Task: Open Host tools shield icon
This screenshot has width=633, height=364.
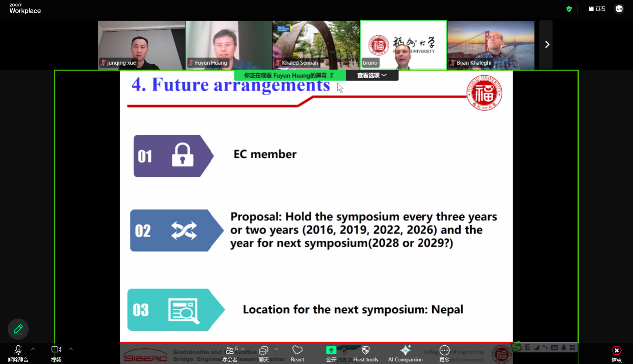Action: (365, 353)
